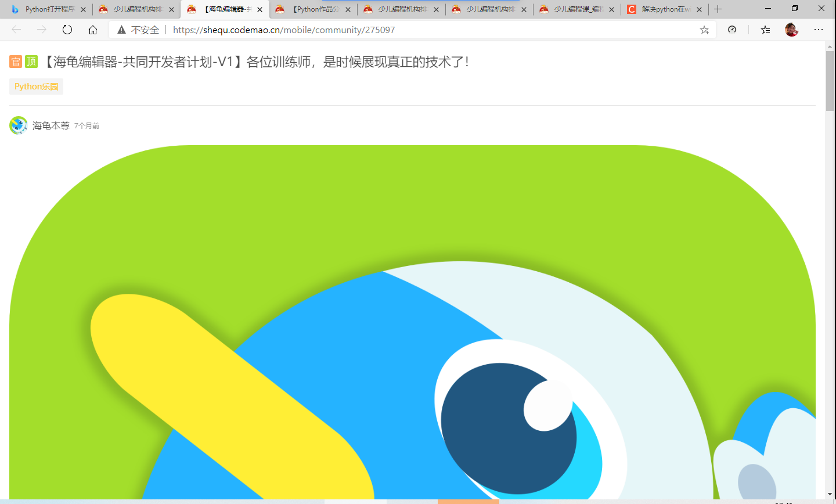The image size is (836, 504).
Task: Open the browser performance gauge icon
Action: tap(732, 30)
